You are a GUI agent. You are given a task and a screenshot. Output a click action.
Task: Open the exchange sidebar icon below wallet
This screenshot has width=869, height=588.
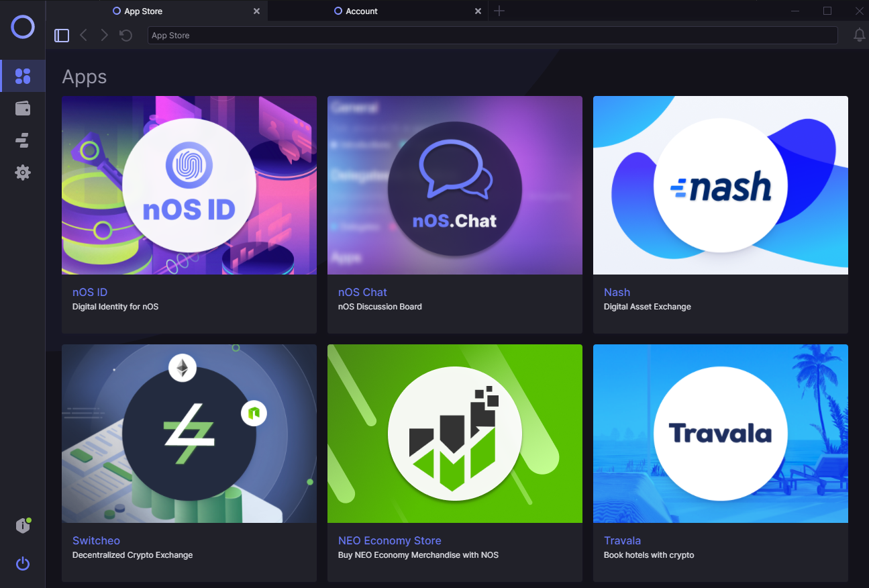[23, 140]
